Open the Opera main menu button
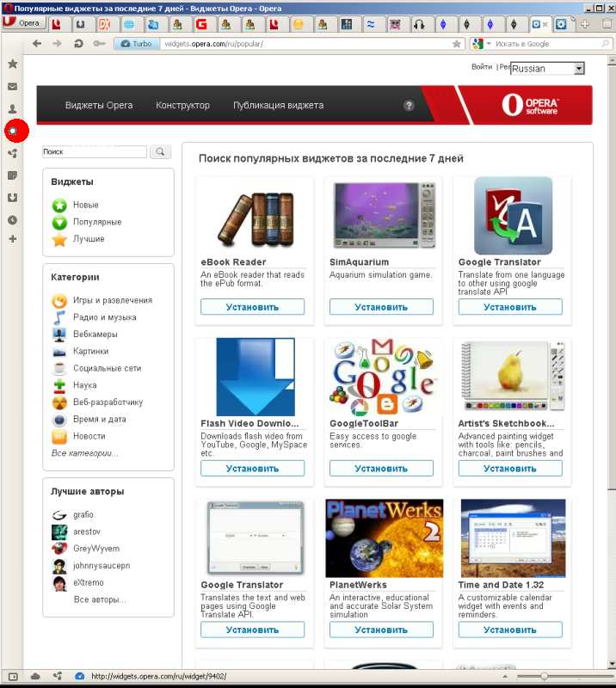The width and height of the screenshot is (616, 688). [x=24, y=22]
